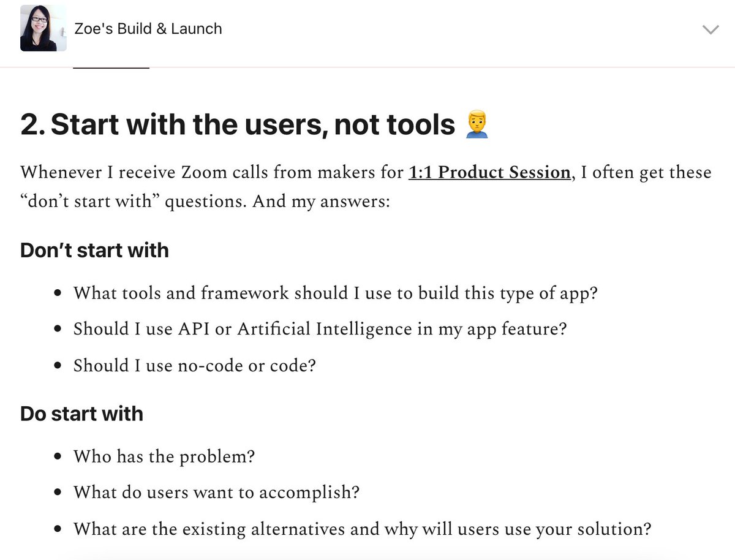Follow the 1:1 Product Session link
The image size is (735, 560).
[489, 172]
